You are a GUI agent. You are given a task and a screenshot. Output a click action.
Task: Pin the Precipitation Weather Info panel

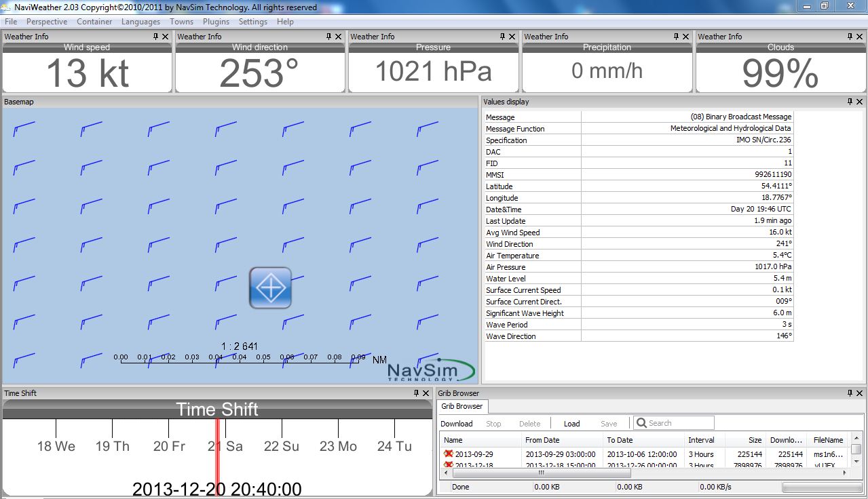pos(676,37)
